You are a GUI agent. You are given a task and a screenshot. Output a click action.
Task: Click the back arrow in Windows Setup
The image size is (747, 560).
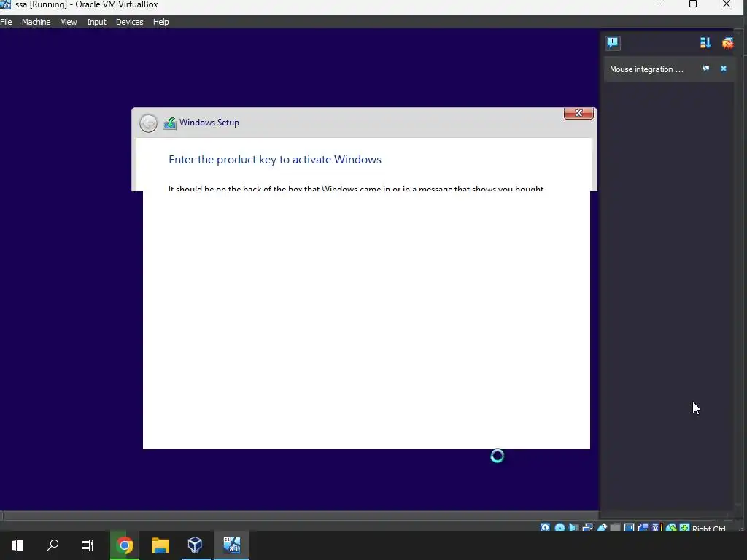pyautogui.click(x=148, y=122)
